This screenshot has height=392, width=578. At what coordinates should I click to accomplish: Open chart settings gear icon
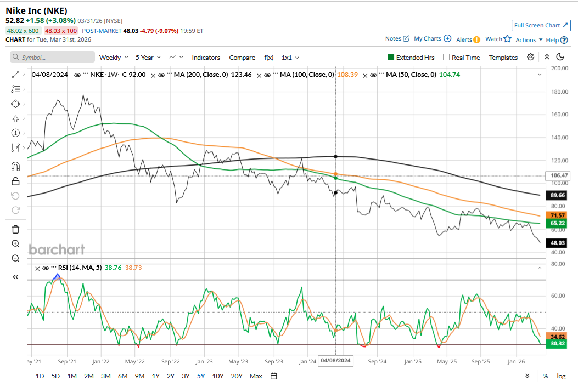click(x=530, y=57)
